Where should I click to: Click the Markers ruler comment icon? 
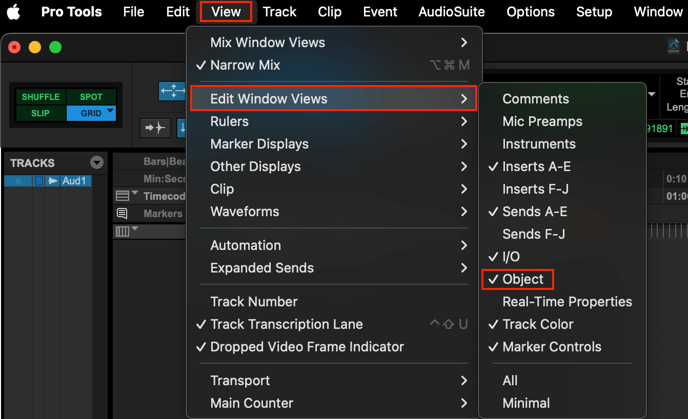click(122, 214)
